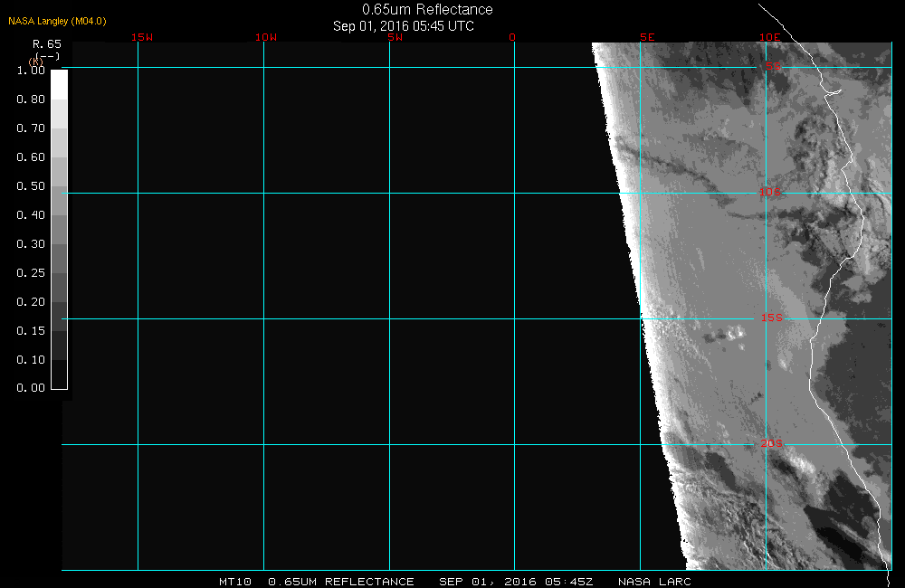Click the "MT10" footer text
Image resolution: width=905 pixels, height=588 pixels.
pos(235,582)
